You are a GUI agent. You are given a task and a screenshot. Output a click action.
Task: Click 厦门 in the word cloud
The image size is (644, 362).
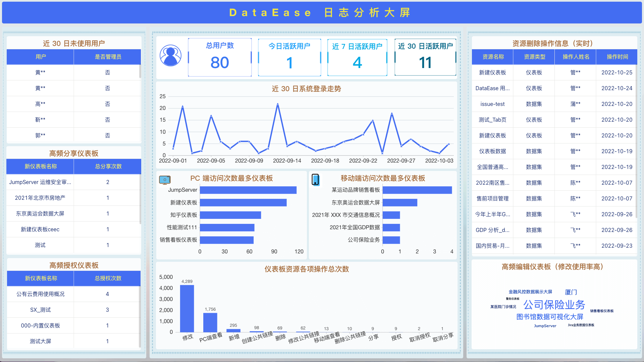[x=571, y=292]
